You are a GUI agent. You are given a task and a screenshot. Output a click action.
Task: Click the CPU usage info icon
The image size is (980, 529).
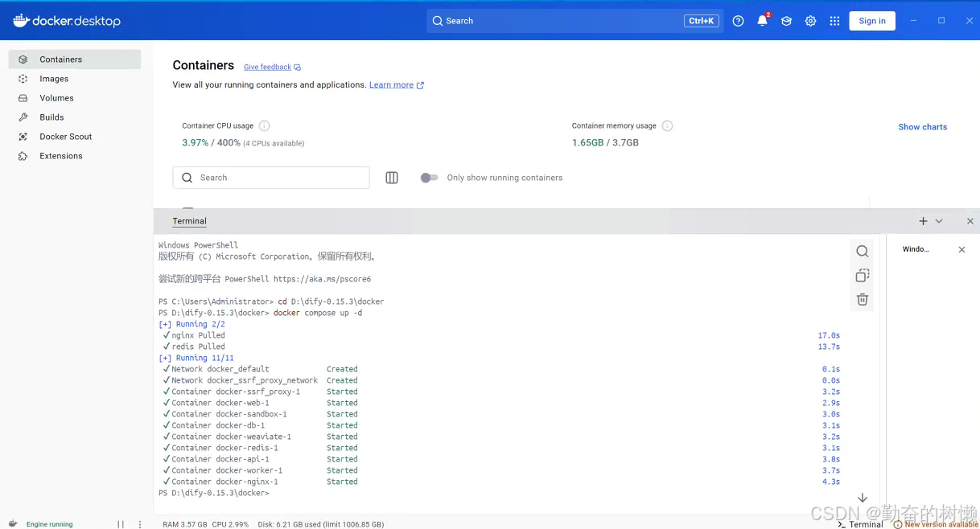pos(264,126)
